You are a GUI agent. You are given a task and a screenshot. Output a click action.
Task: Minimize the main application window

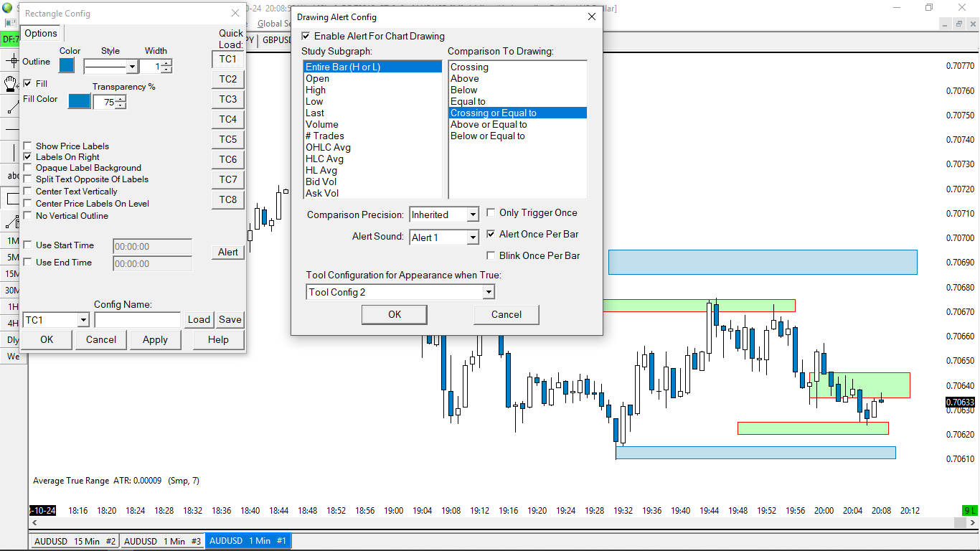pyautogui.click(x=896, y=8)
